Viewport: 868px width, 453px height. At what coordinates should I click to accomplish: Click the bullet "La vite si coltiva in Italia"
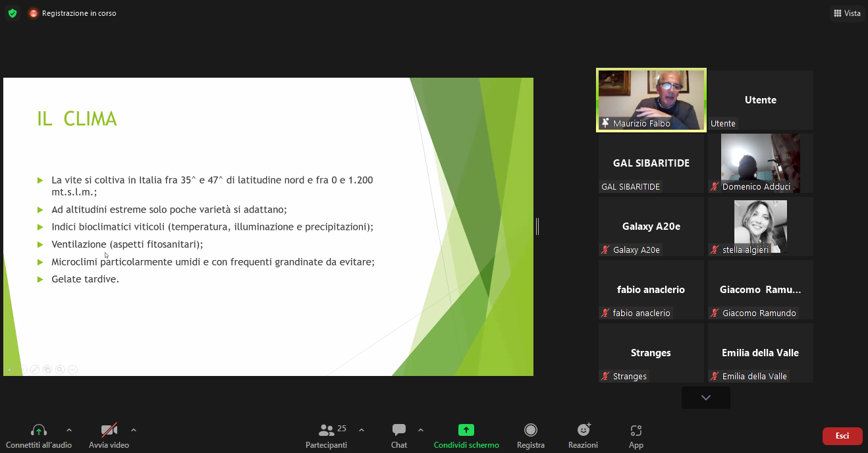coord(212,185)
